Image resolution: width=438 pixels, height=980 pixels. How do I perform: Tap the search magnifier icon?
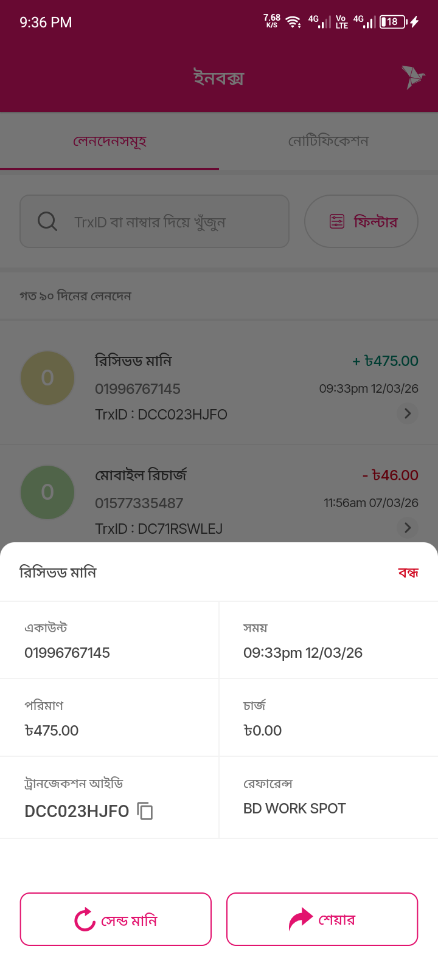pos(47,221)
